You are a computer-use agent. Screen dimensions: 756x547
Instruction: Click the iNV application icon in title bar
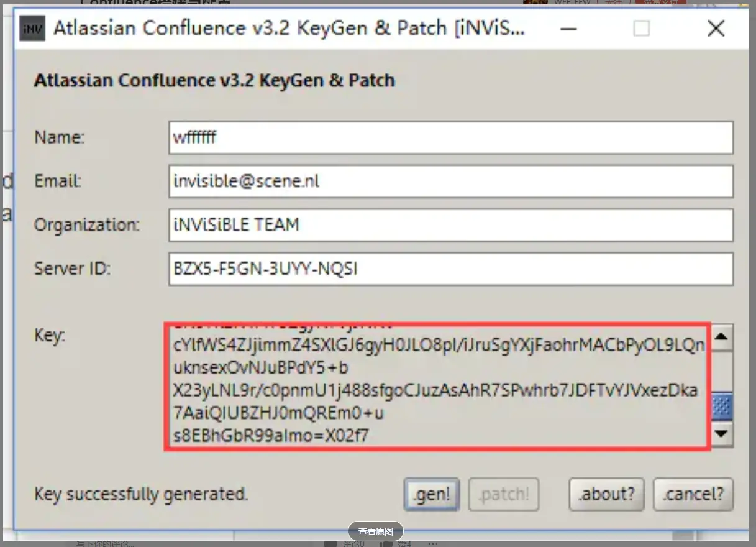pyautogui.click(x=32, y=29)
